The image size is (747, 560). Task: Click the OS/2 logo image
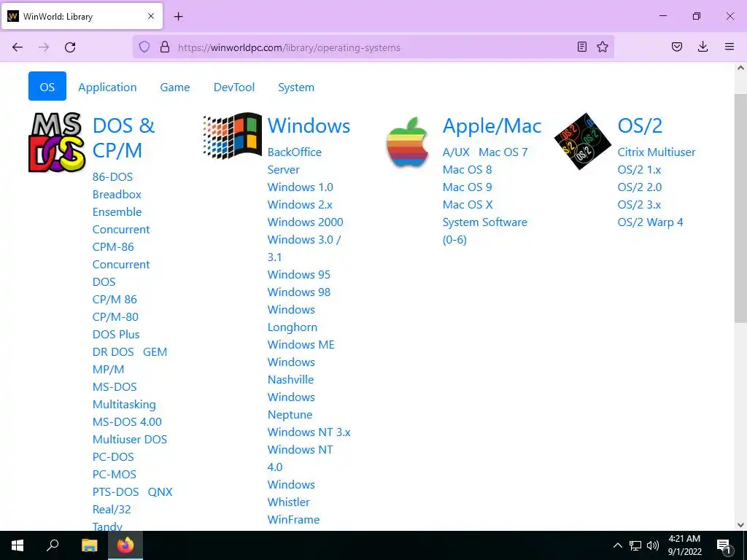pyautogui.click(x=583, y=141)
